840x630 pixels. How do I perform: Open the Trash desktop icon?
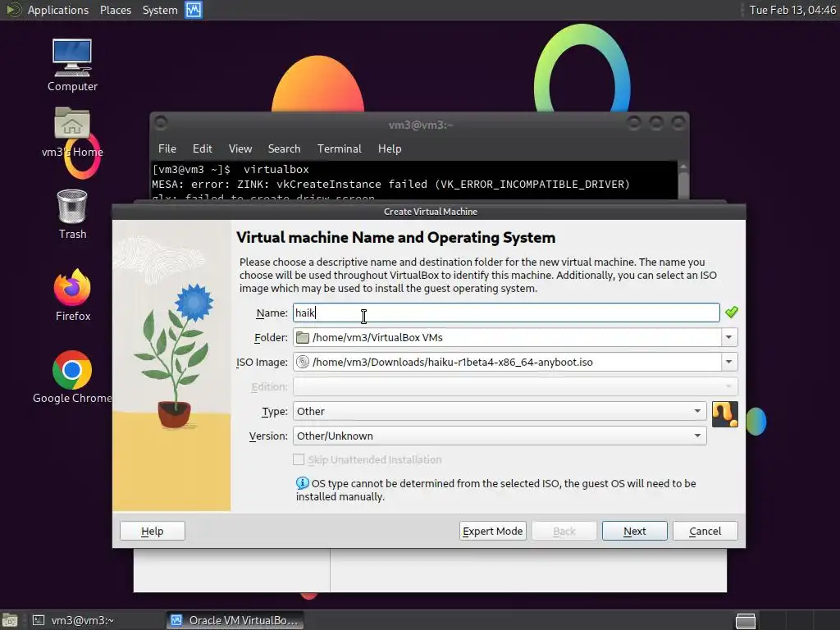(x=72, y=214)
